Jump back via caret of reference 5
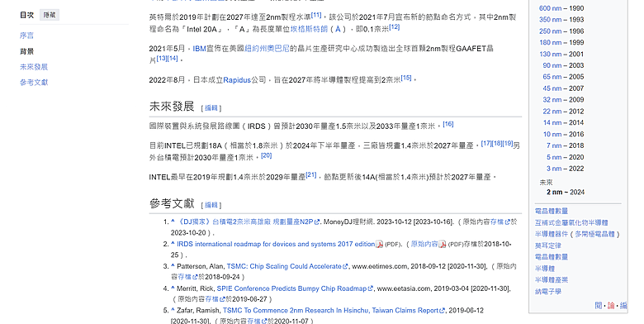This screenshot has width=644, height=324. [173, 311]
